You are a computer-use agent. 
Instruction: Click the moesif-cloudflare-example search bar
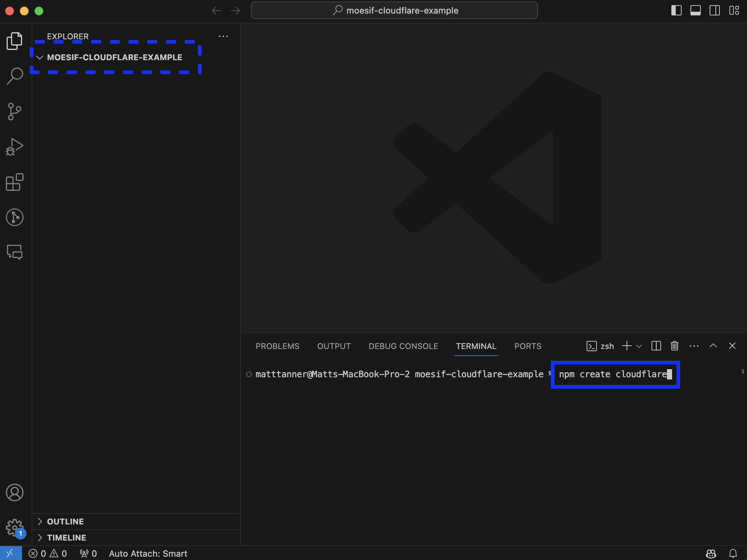pos(394,10)
